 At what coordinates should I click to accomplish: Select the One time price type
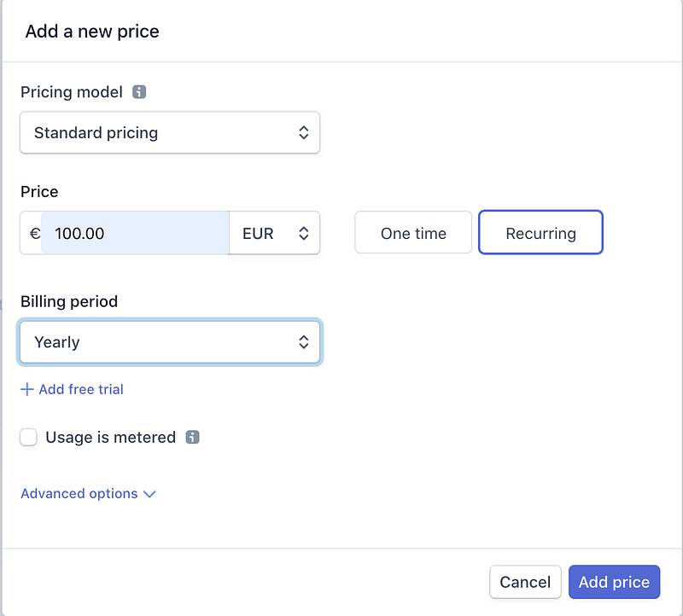point(413,232)
